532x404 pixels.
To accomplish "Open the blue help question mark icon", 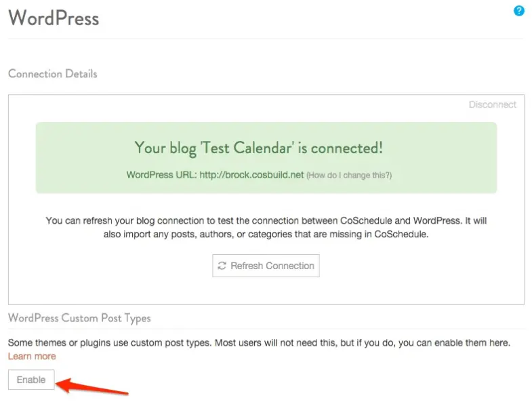I will point(518,11).
